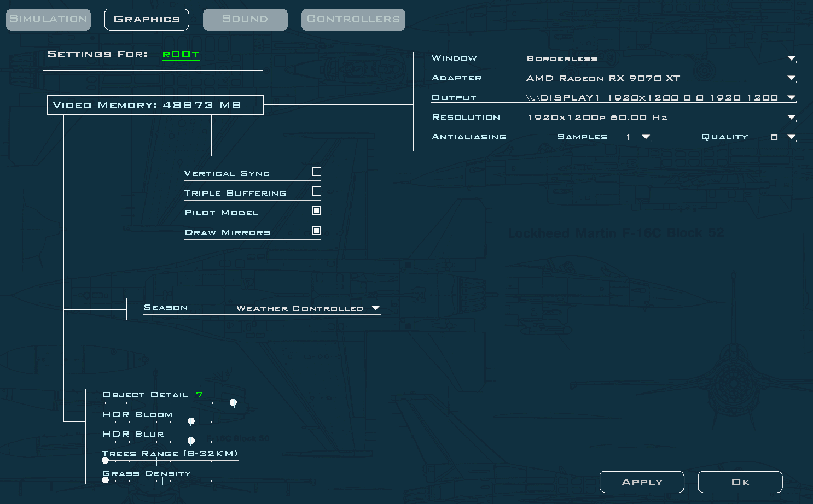
Task: Open the Antialiasing Quality dropdown arrow
Action: pos(791,137)
